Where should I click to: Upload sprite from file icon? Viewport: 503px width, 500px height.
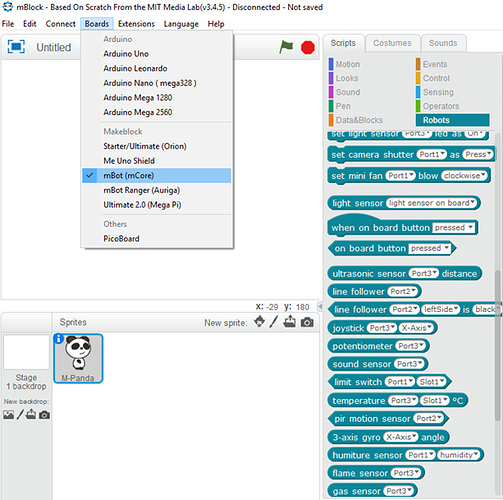pos(289,322)
